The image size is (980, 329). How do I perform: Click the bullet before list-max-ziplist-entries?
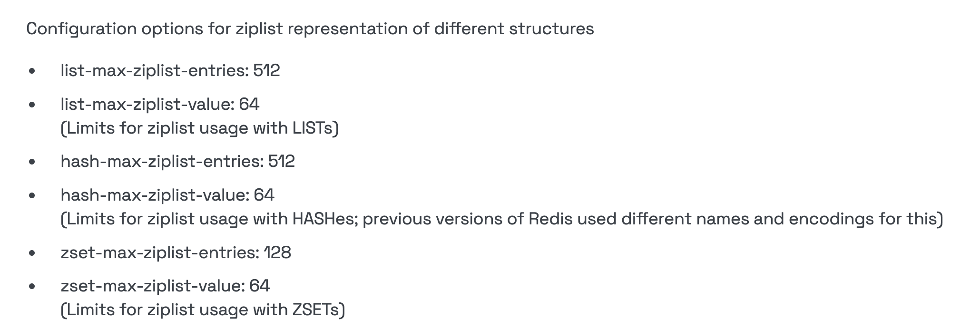point(32,71)
